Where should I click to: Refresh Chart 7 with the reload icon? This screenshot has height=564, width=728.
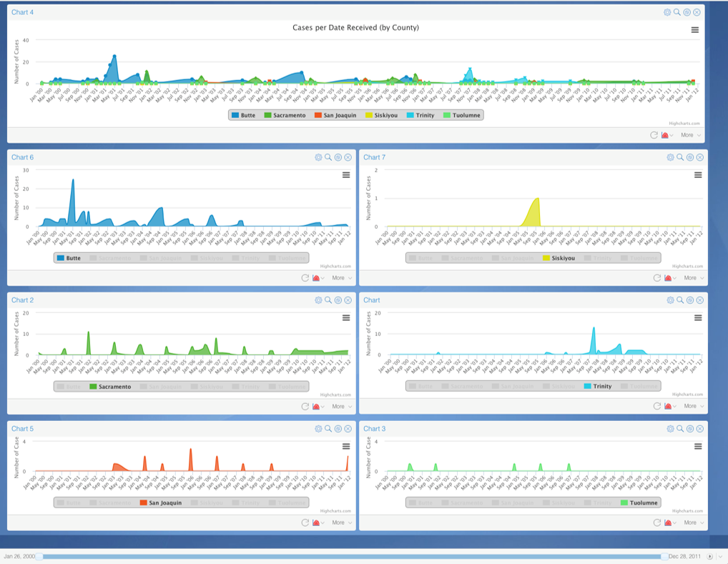coord(657,278)
